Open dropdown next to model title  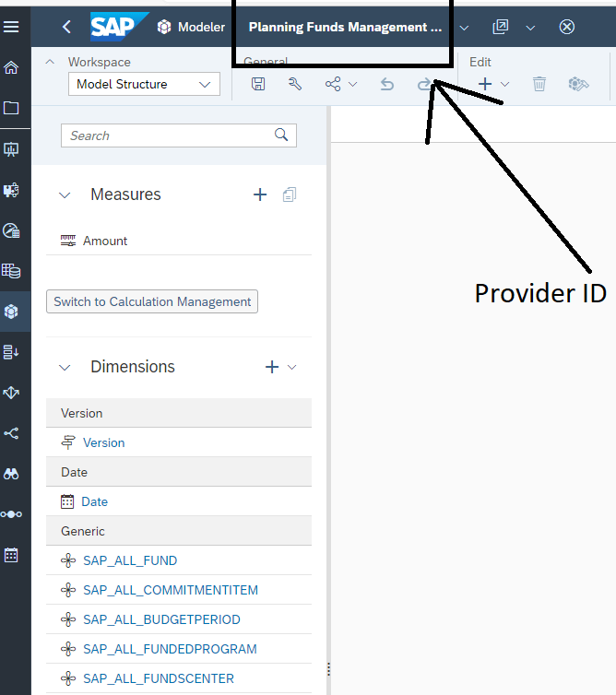pyautogui.click(x=464, y=28)
